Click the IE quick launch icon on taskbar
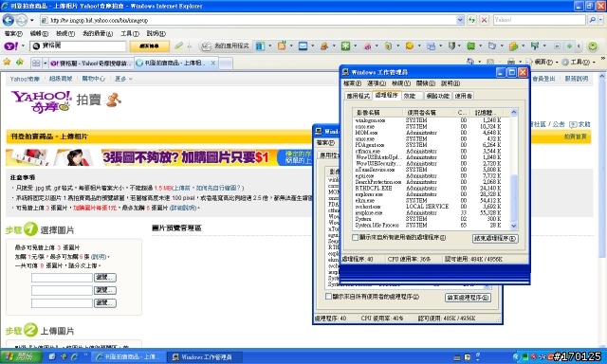The width and height of the screenshot is (607, 364). (x=74, y=356)
